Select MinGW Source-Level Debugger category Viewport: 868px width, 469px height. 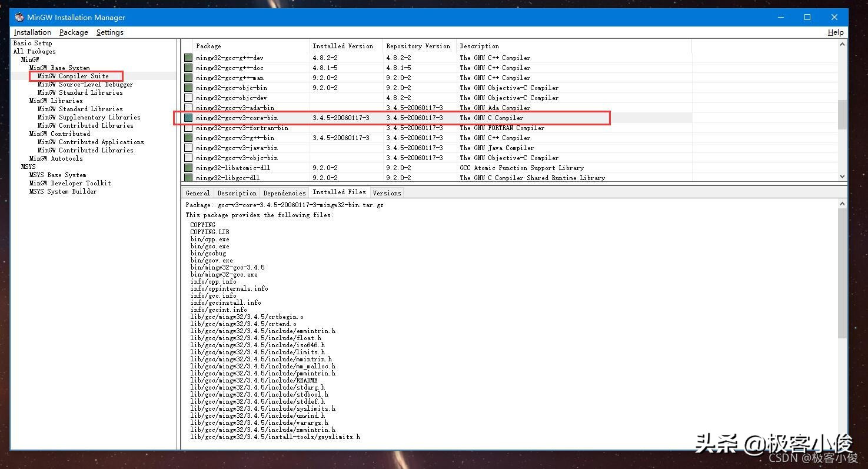click(85, 84)
